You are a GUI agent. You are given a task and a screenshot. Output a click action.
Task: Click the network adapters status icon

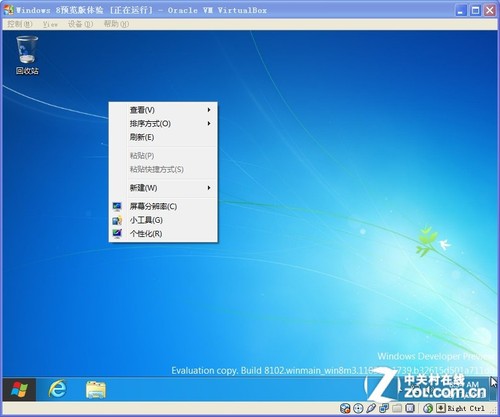(x=384, y=408)
